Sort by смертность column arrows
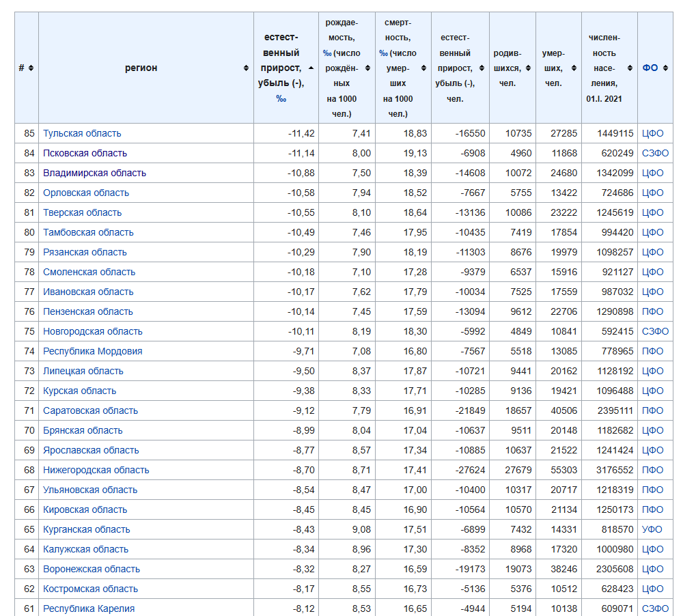Image resolution: width=696 pixels, height=616 pixels. (423, 68)
